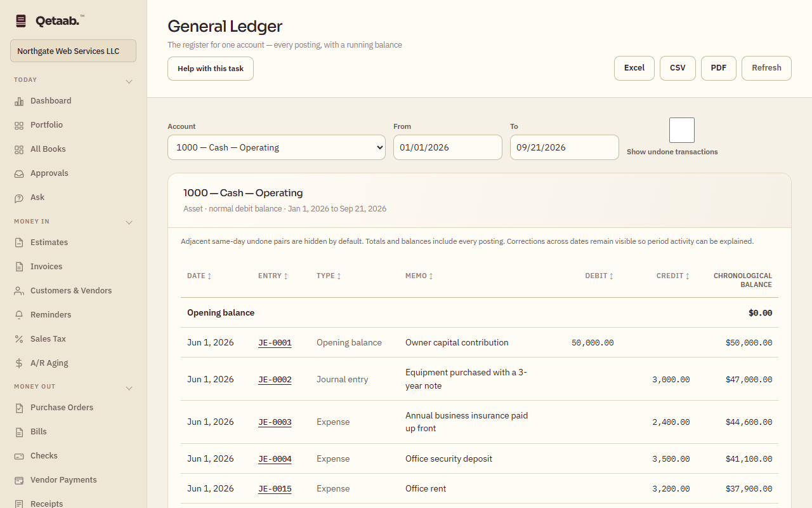Click the Ask question bubble icon
This screenshot has width=812, height=508.
tap(19, 197)
